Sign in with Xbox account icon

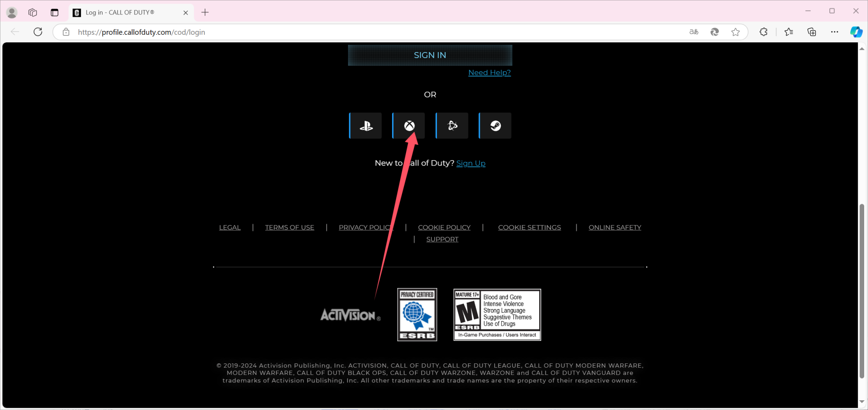click(x=409, y=126)
